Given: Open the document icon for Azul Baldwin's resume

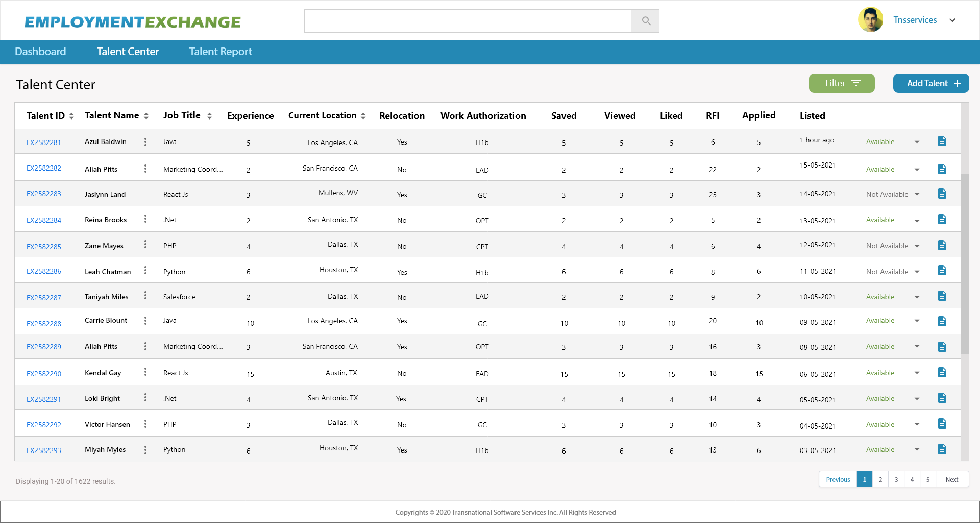Looking at the screenshot, I should (x=942, y=141).
